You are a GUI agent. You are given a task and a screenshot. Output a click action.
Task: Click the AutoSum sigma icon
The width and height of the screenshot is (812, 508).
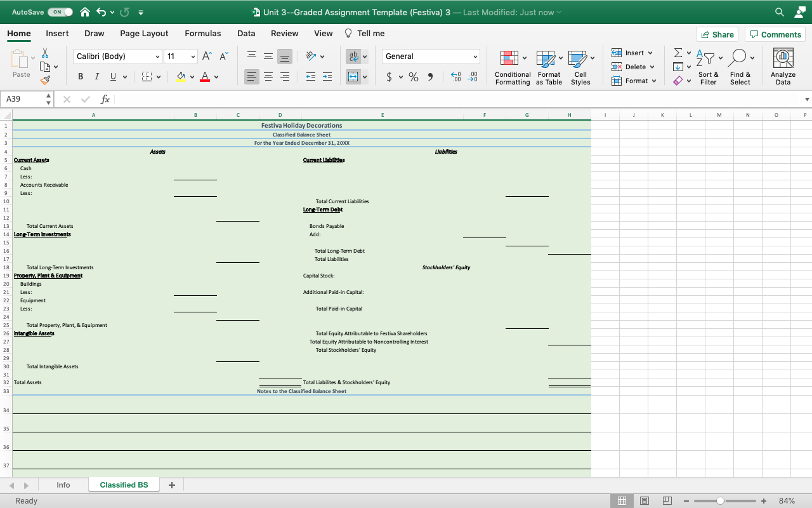point(678,53)
